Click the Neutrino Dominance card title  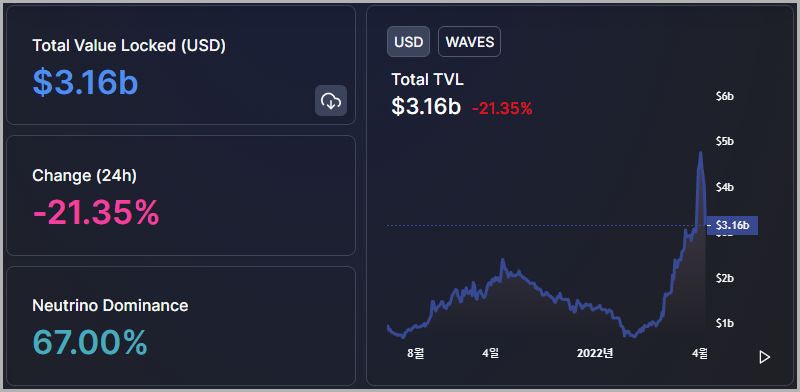[110, 305]
